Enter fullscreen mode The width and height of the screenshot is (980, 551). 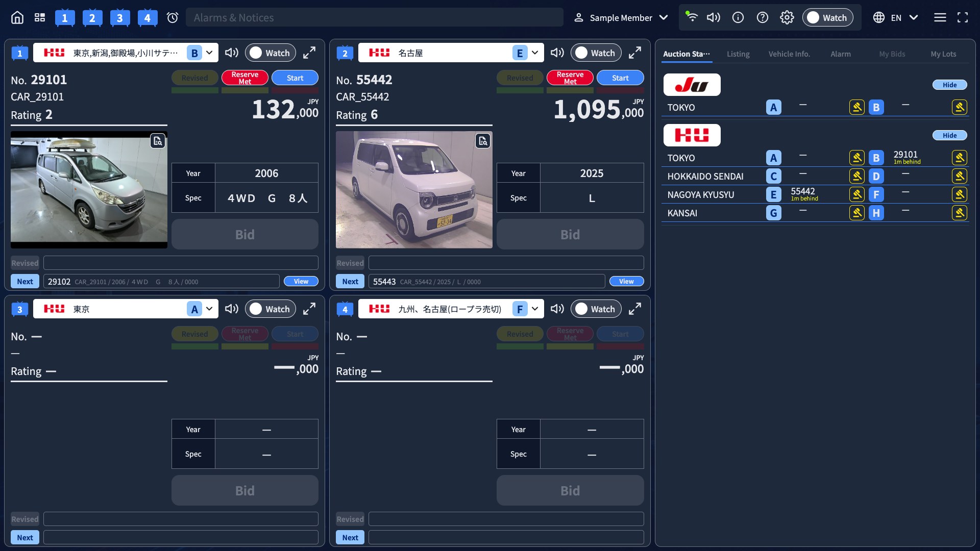(962, 18)
